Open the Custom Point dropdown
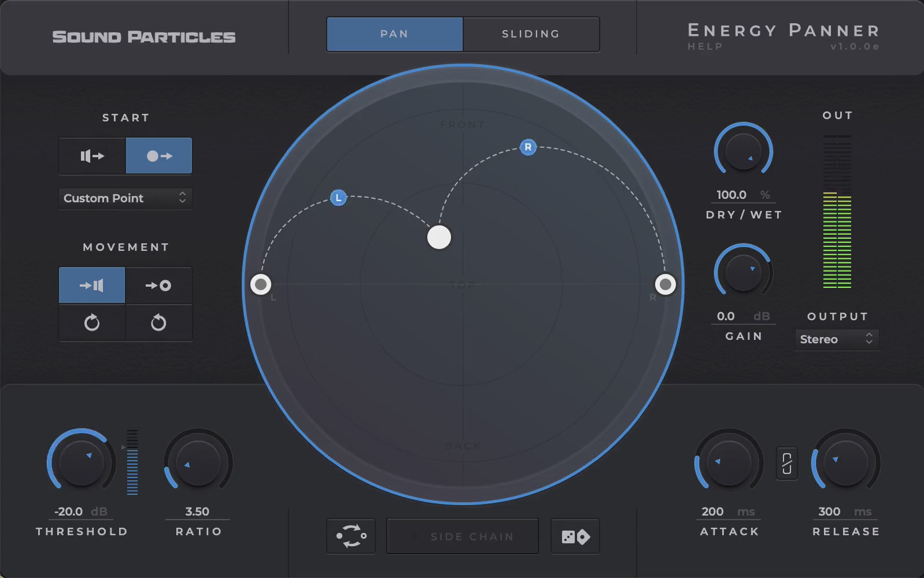The height and width of the screenshot is (578, 924). (125, 198)
